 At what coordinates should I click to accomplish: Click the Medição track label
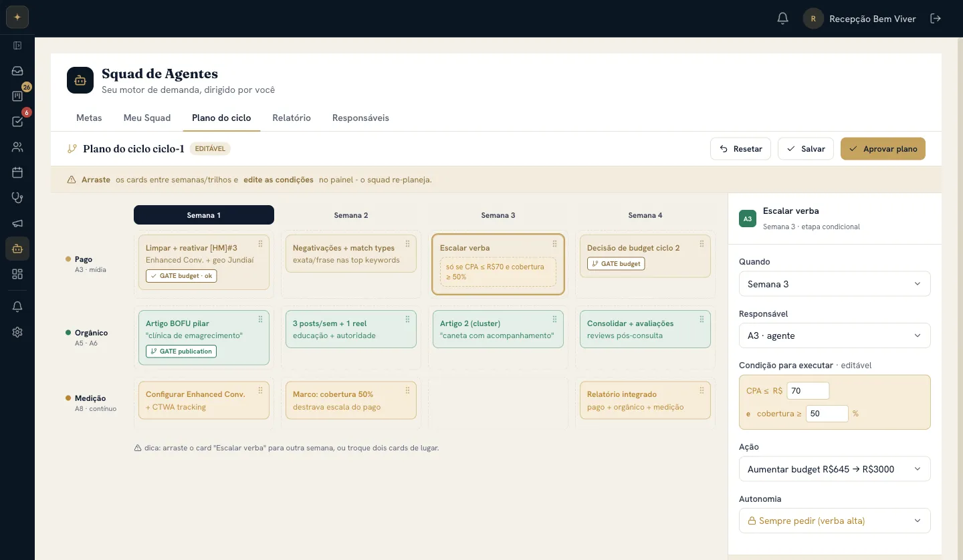90,398
